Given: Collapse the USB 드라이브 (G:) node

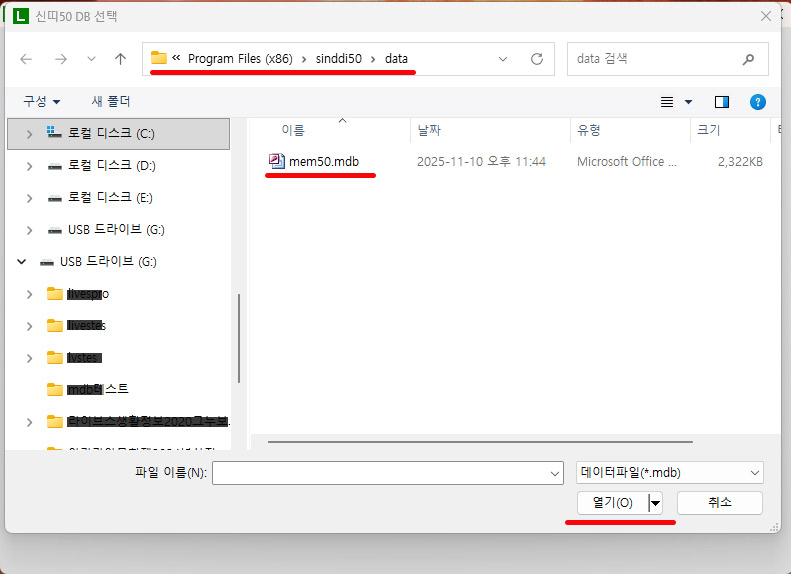Looking at the screenshot, I should [x=21, y=262].
